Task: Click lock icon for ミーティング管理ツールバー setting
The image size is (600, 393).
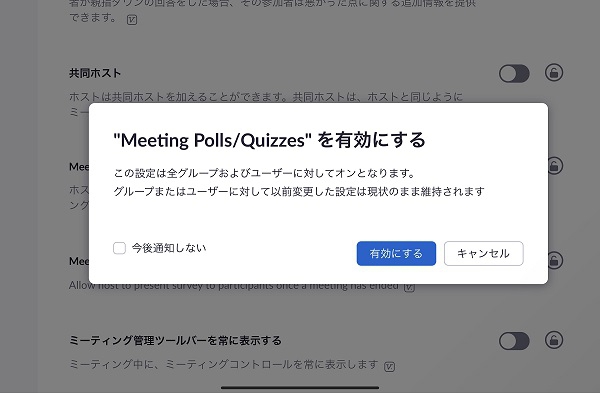Action: click(554, 340)
